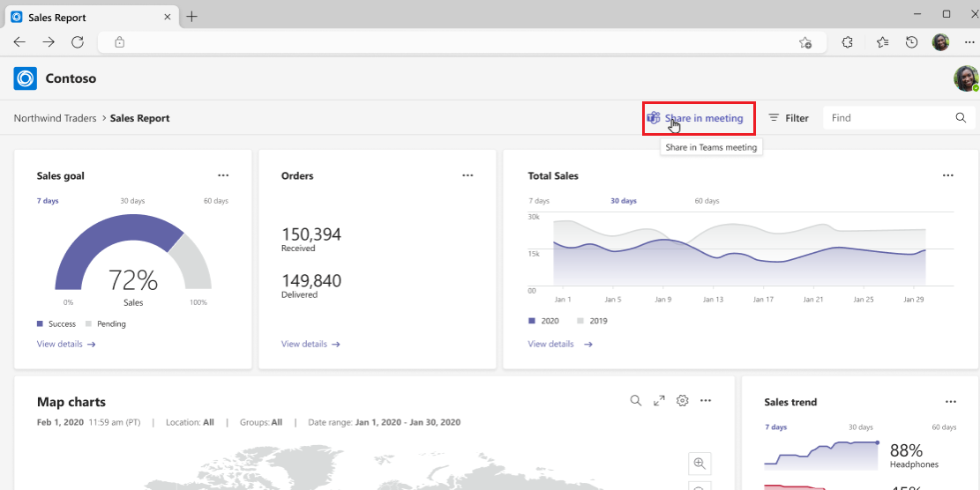This screenshot has width=980, height=490.
Task: Search within the Map charts panel
Action: [x=635, y=401]
